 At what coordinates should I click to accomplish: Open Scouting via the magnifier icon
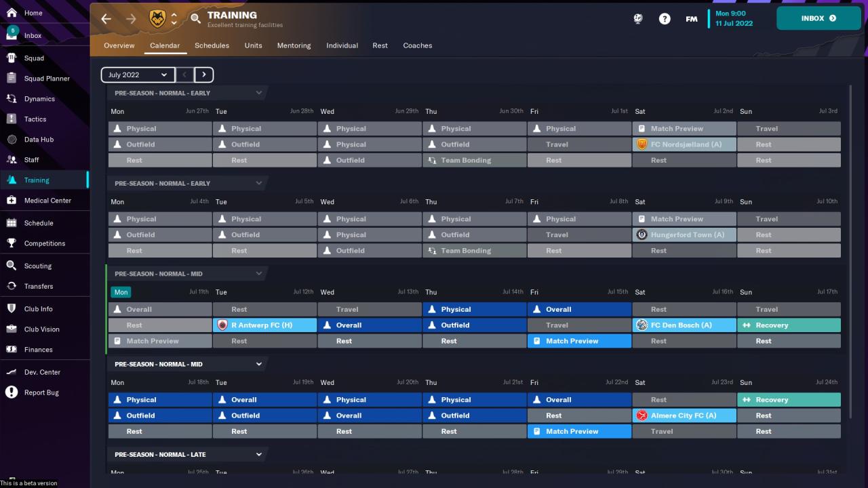pyautogui.click(x=12, y=266)
